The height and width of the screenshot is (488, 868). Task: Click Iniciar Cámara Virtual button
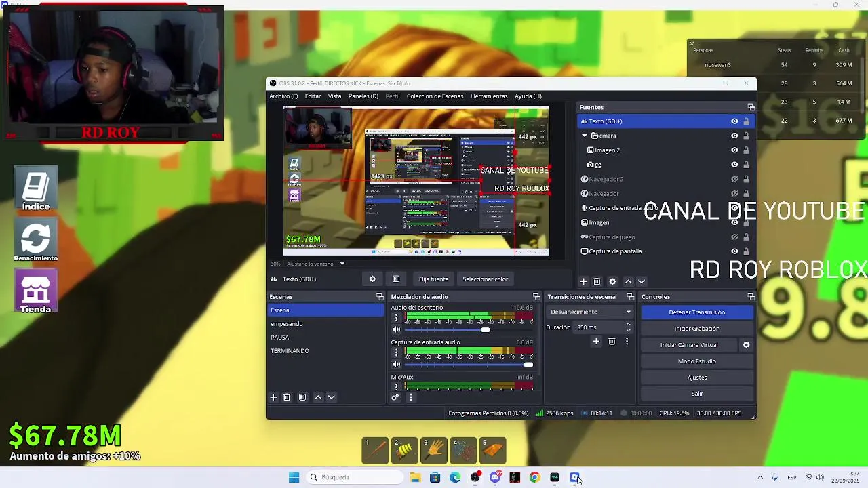click(689, 345)
